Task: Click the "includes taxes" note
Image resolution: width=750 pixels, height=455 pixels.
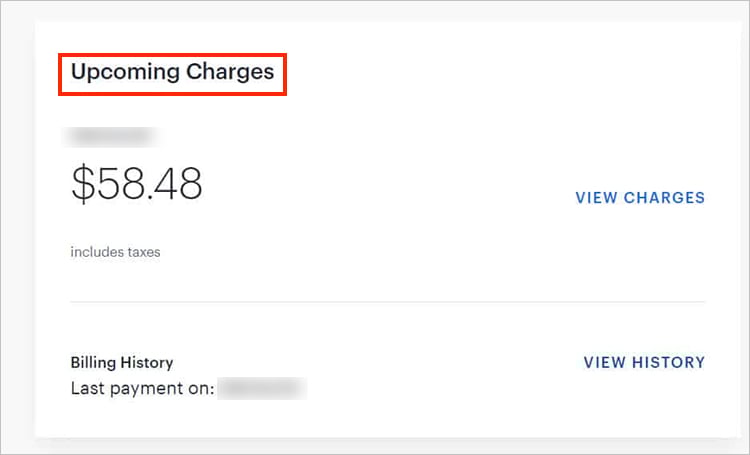Action: (115, 252)
